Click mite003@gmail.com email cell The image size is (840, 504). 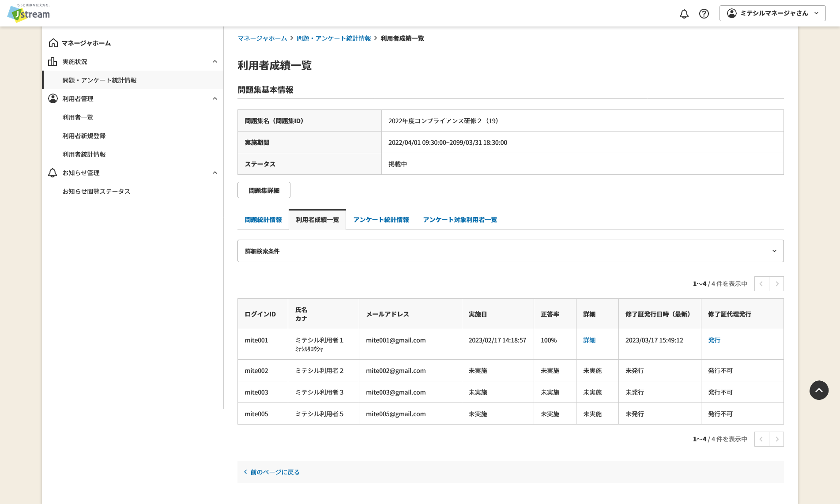(x=411, y=392)
